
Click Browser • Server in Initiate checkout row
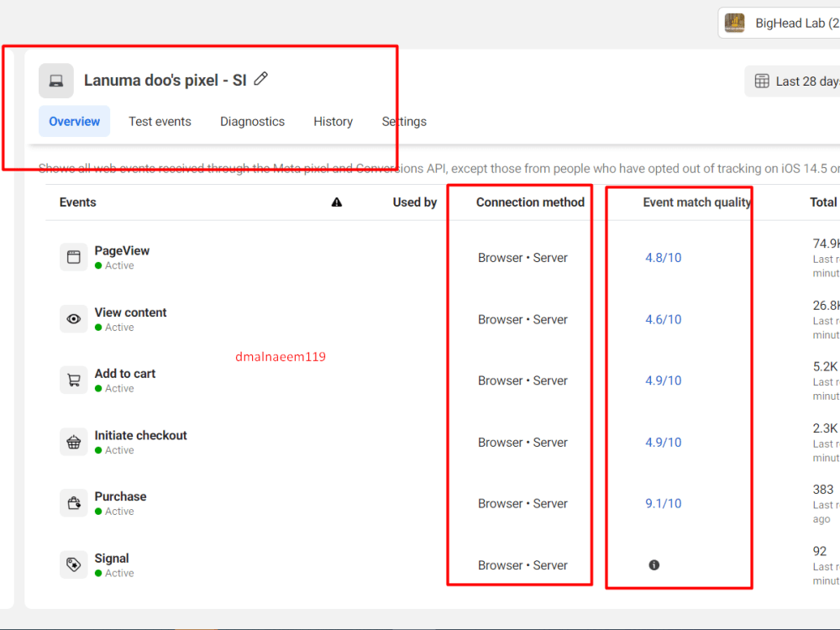pos(522,443)
